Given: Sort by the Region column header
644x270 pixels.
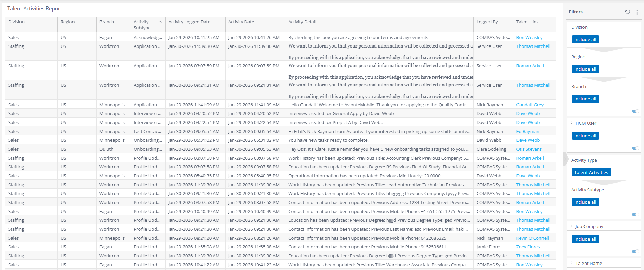Looking at the screenshot, I should (x=77, y=25).
